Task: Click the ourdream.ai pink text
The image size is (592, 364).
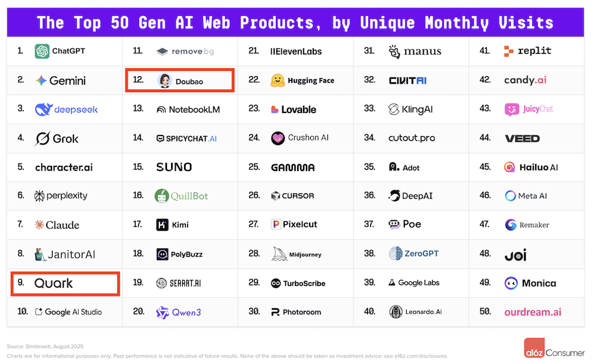Action: point(532,312)
